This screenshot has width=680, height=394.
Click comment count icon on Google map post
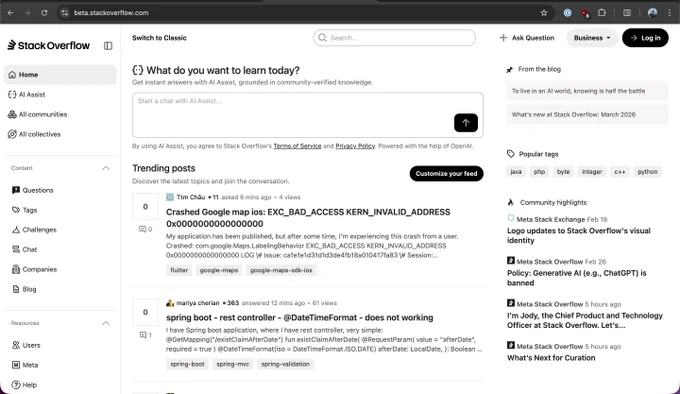click(x=145, y=229)
